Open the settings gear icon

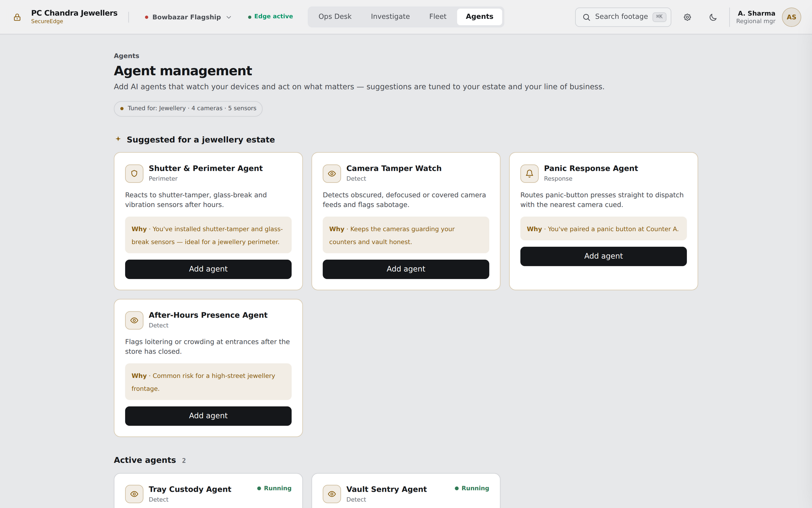[x=687, y=17]
